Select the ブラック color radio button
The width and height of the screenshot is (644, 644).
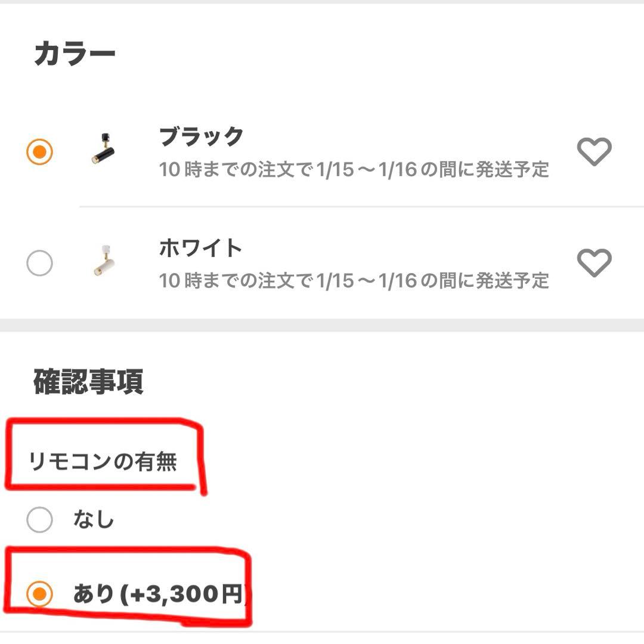(x=40, y=152)
